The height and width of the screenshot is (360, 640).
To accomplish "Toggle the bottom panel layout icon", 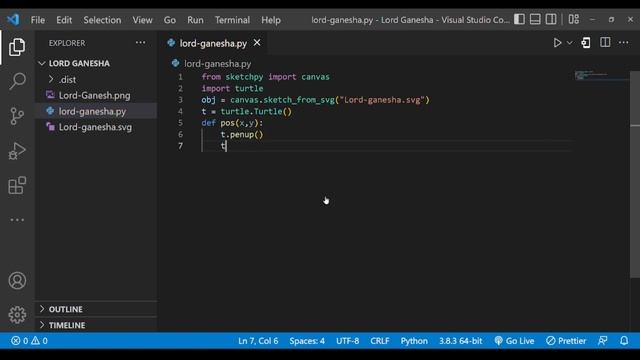I will (535, 19).
